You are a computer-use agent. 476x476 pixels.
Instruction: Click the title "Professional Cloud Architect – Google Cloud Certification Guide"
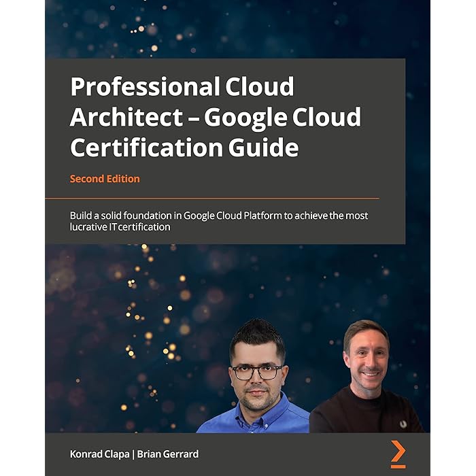[x=216, y=117]
